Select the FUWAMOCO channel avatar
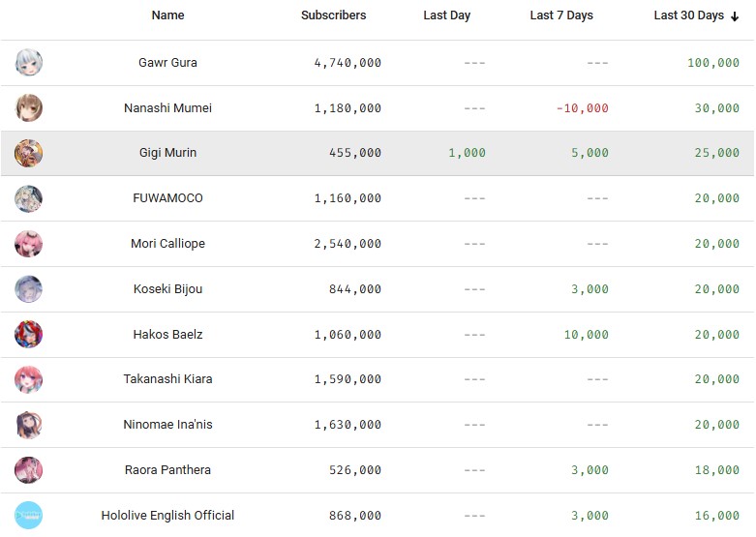This screenshot has height=537, width=756. coord(29,198)
